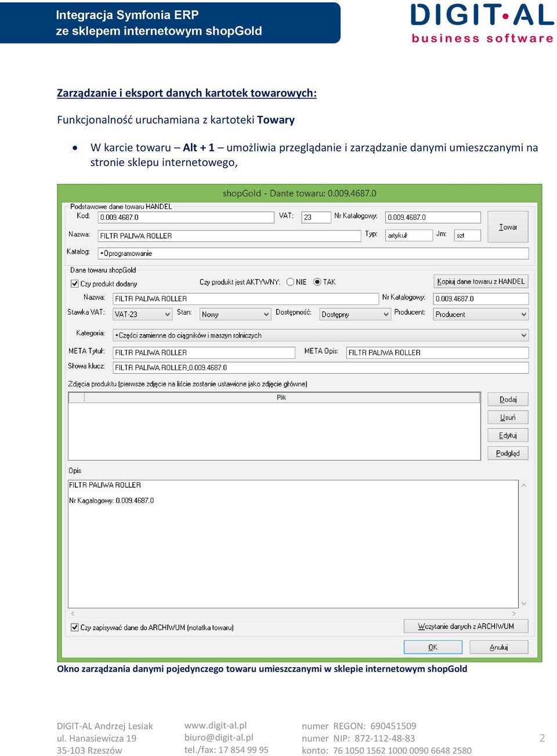
Task: Click the HANDEL Kod field
Action: pyautogui.click(x=186, y=217)
